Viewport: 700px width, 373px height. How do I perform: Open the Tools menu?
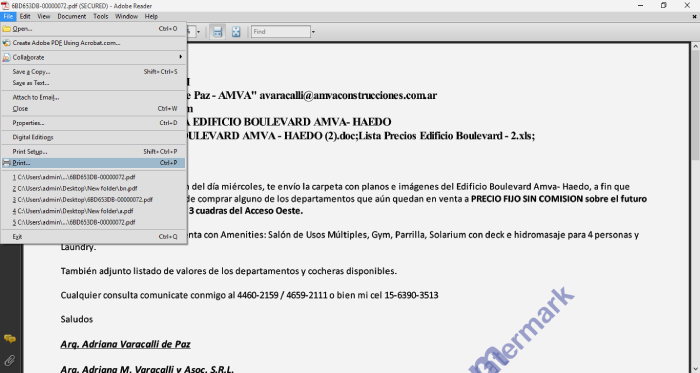100,16
